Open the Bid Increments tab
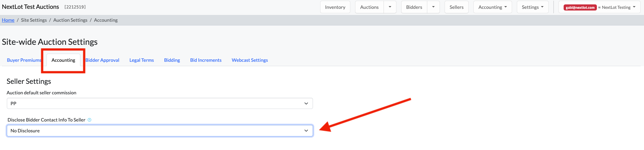This screenshot has width=644, height=150. 206,60
